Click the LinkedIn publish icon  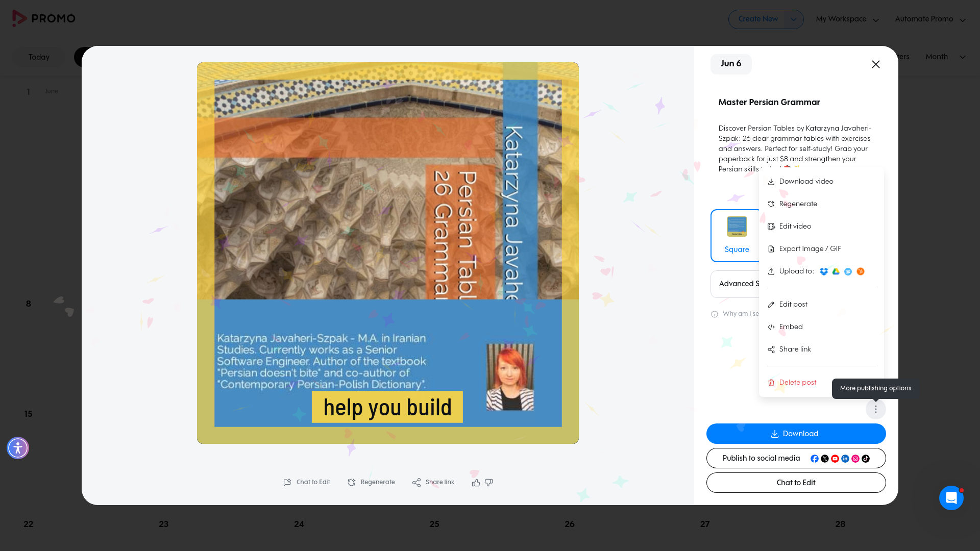(x=845, y=459)
